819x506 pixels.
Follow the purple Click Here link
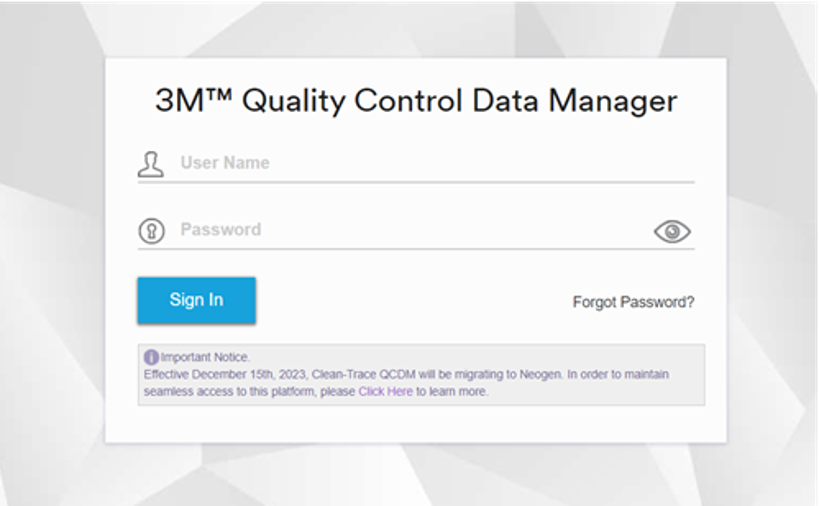385,392
